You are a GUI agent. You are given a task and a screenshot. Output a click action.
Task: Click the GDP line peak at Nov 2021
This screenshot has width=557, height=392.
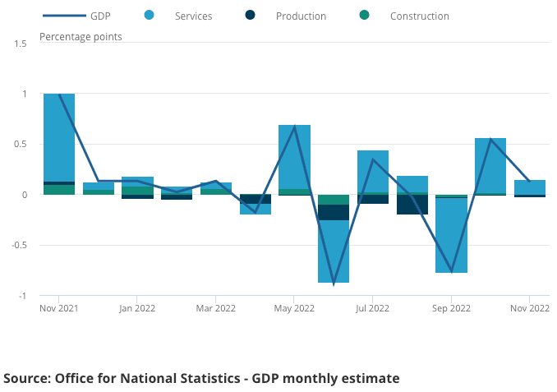point(59,95)
